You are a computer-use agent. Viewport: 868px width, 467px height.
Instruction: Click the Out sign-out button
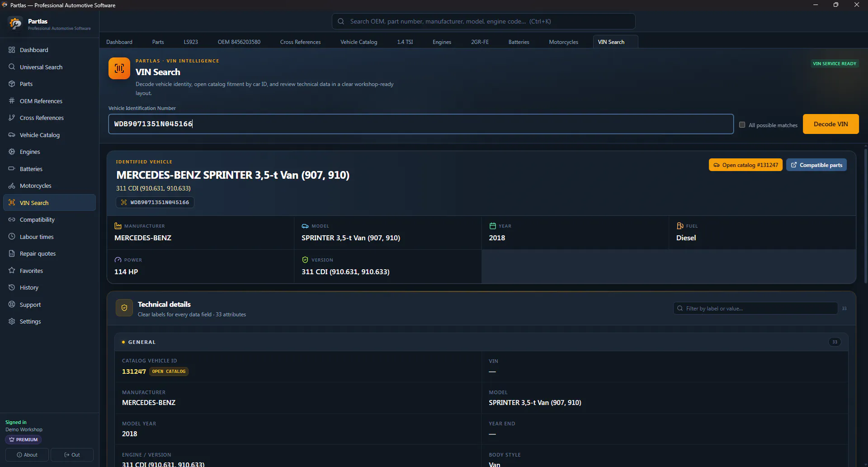coord(72,455)
